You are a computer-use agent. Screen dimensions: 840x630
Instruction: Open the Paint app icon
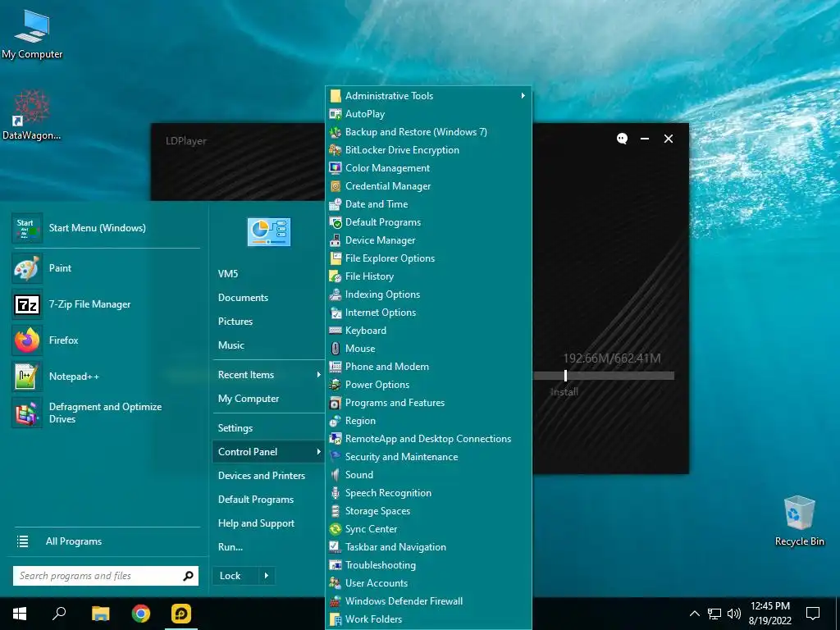click(27, 268)
